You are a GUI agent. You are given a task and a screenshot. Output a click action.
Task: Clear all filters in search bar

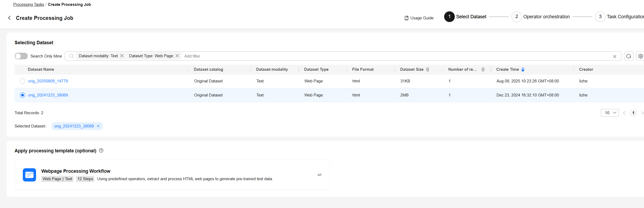(x=615, y=56)
